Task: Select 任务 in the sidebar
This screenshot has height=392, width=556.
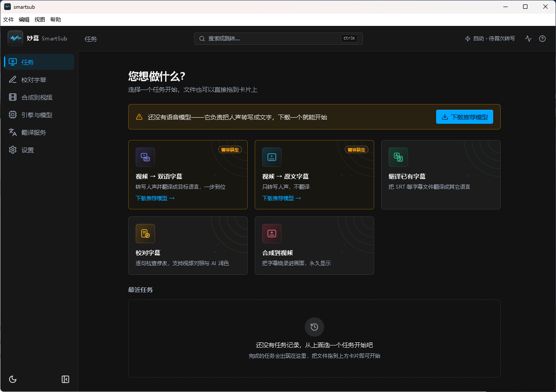Action: 39,62
